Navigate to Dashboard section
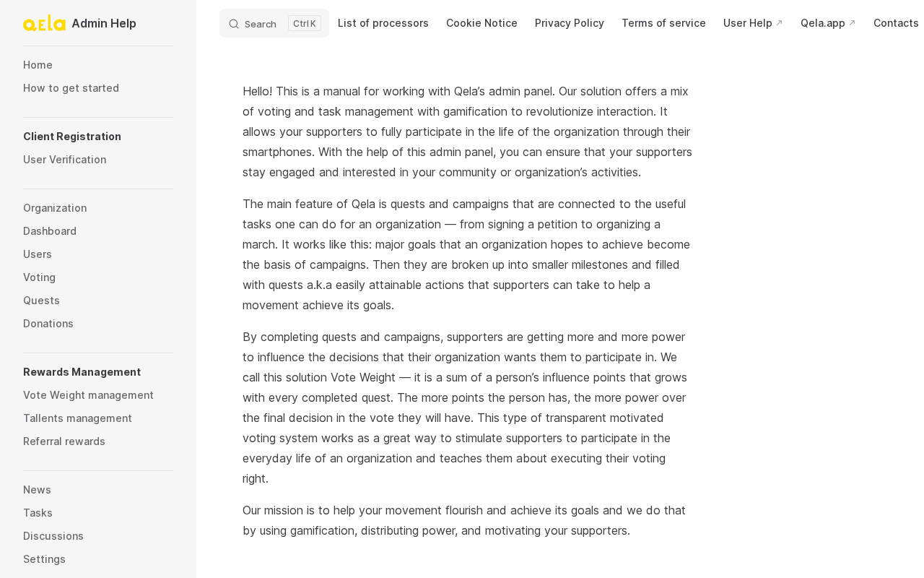Viewport: 924px width, 578px height. tap(50, 231)
